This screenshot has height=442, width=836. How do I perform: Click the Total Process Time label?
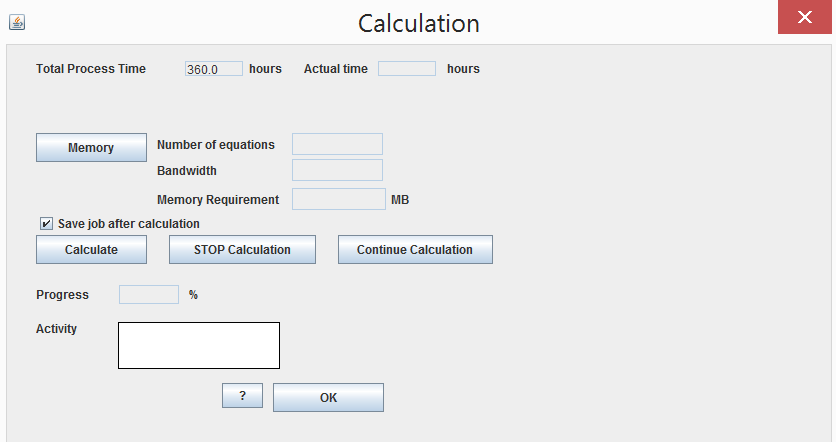[91, 69]
